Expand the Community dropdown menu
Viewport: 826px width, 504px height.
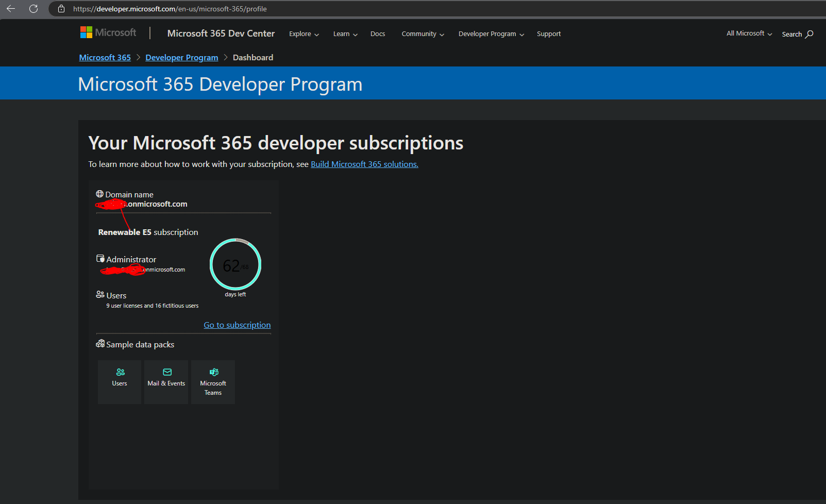[423, 34]
